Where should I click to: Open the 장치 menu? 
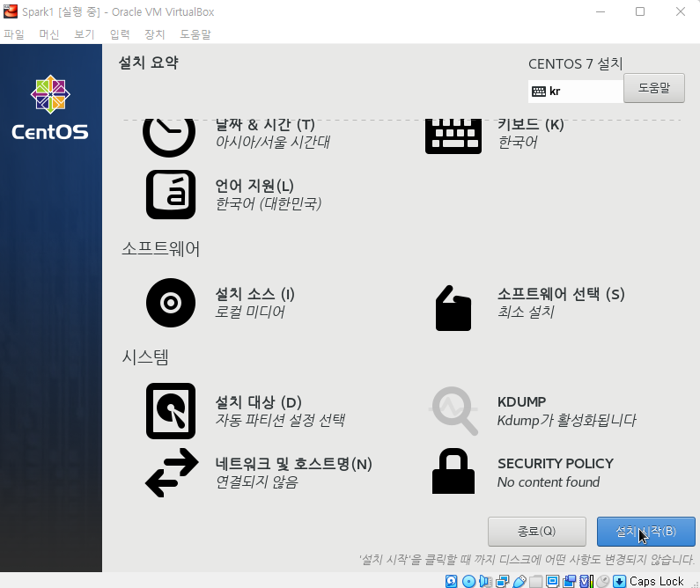pyautogui.click(x=154, y=34)
